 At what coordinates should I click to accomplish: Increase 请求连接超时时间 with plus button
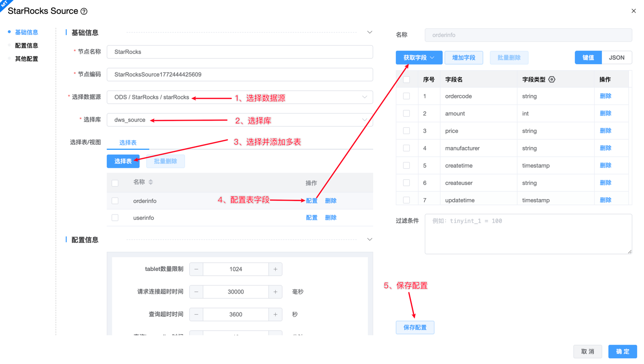275,292
